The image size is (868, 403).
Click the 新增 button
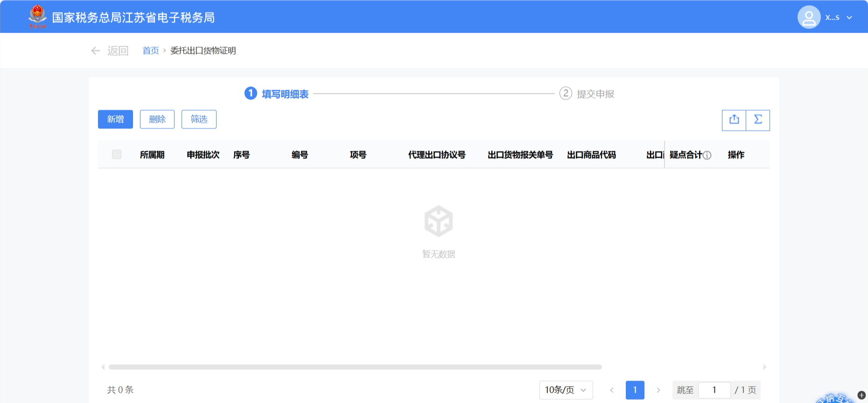[x=115, y=119]
